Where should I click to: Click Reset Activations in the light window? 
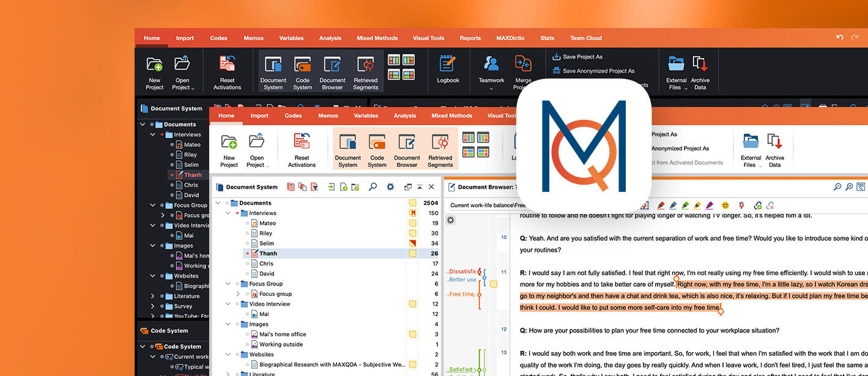(x=302, y=150)
